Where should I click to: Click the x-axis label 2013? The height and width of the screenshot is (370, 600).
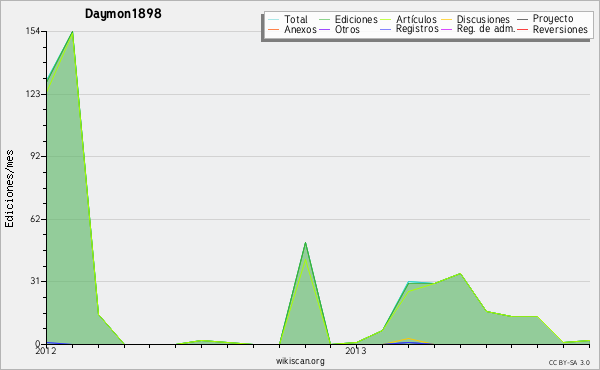(356, 350)
